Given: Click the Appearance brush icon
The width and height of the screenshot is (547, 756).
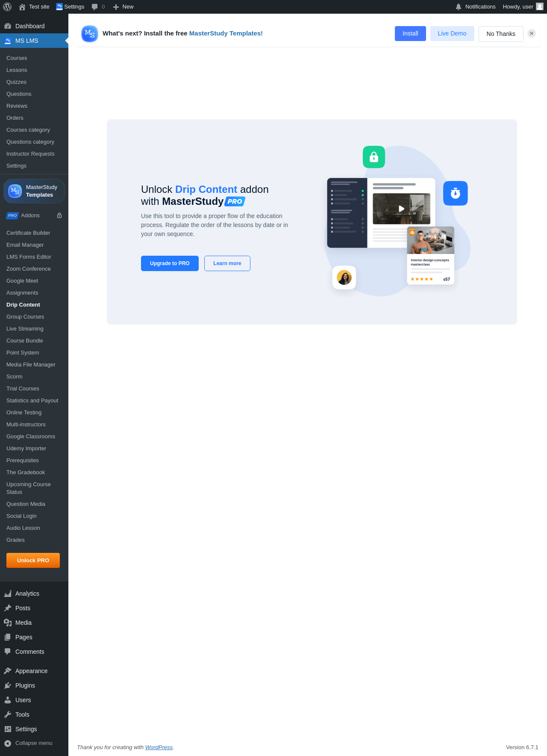Looking at the screenshot, I should pos(8,671).
